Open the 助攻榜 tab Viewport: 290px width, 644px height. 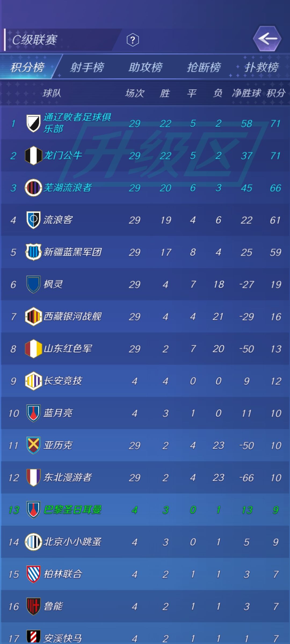pyautogui.click(x=146, y=67)
